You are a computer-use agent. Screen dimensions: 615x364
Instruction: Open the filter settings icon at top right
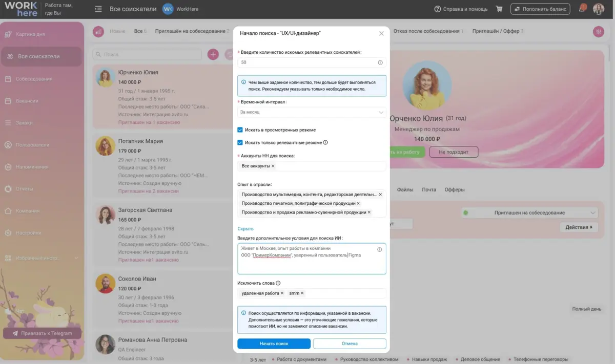coord(598,32)
